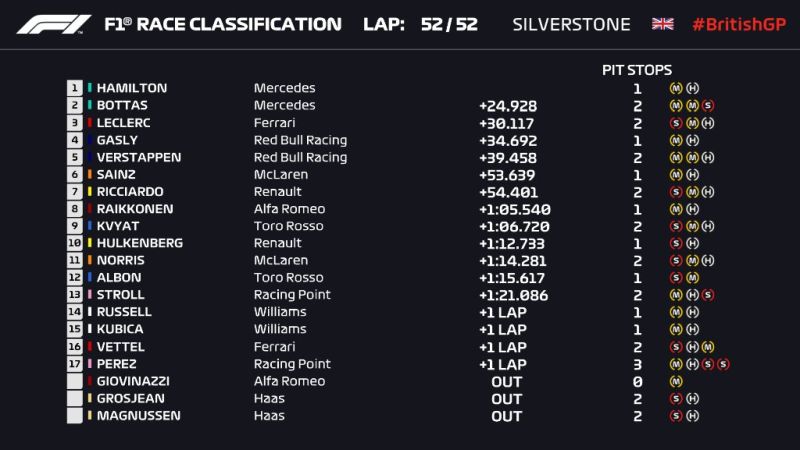Click the hard tyre icon in Grosjean's row
The width and height of the screenshot is (800, 450).
(693, 398)
